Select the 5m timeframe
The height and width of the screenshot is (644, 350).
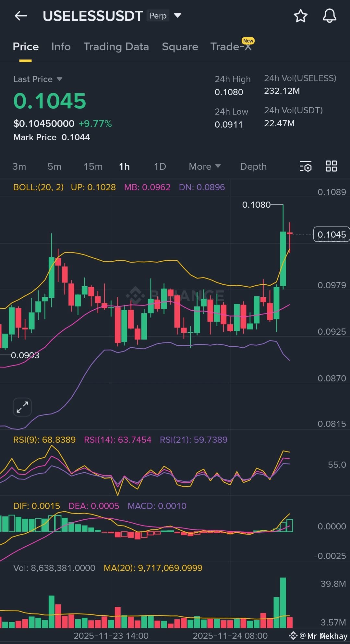click(54, 167)
